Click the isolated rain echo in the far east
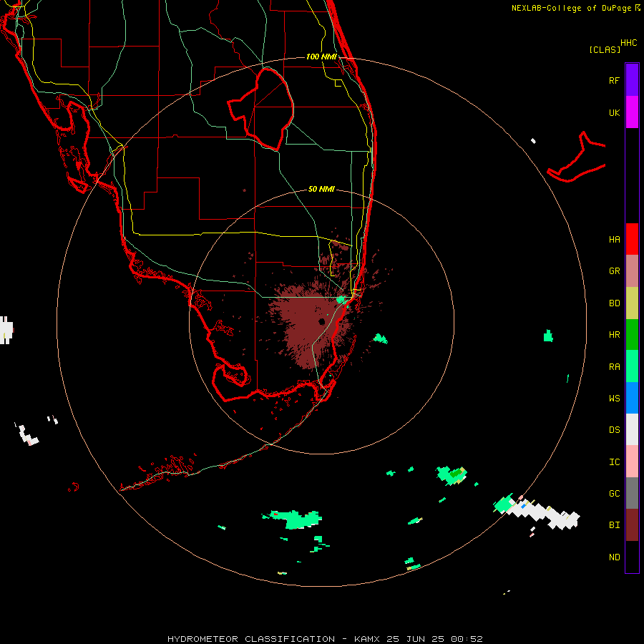Viewport: 644px width, 644px height. [x=548, y=336]
